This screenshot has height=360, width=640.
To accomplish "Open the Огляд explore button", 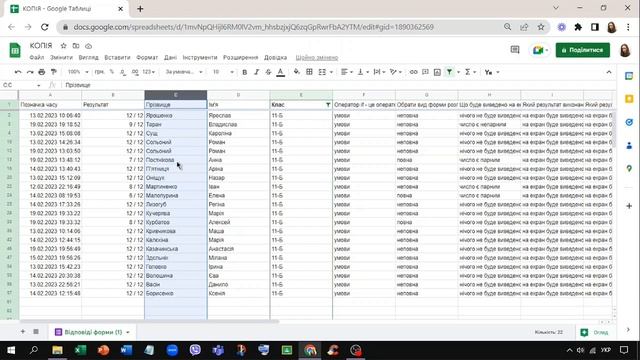I will tap(595, 333).
